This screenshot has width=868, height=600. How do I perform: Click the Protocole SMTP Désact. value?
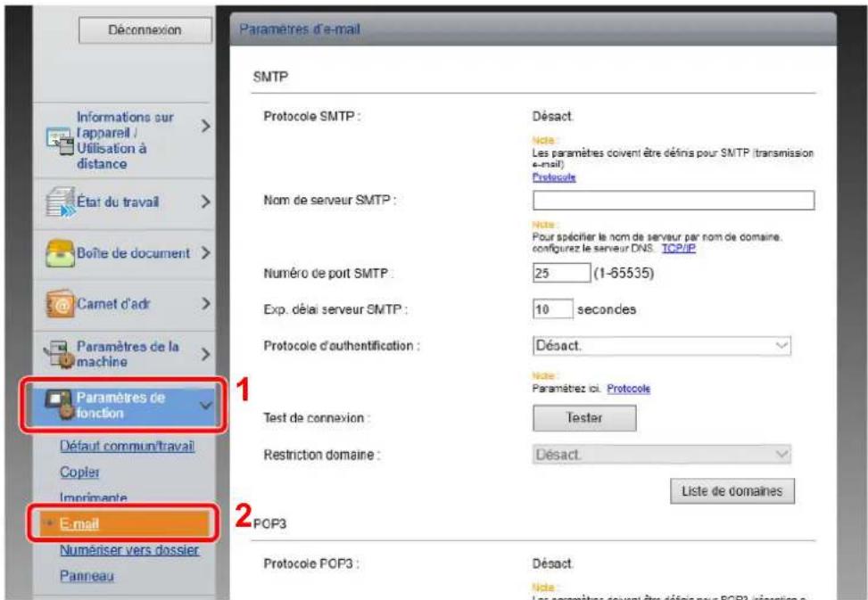(552, 117)
